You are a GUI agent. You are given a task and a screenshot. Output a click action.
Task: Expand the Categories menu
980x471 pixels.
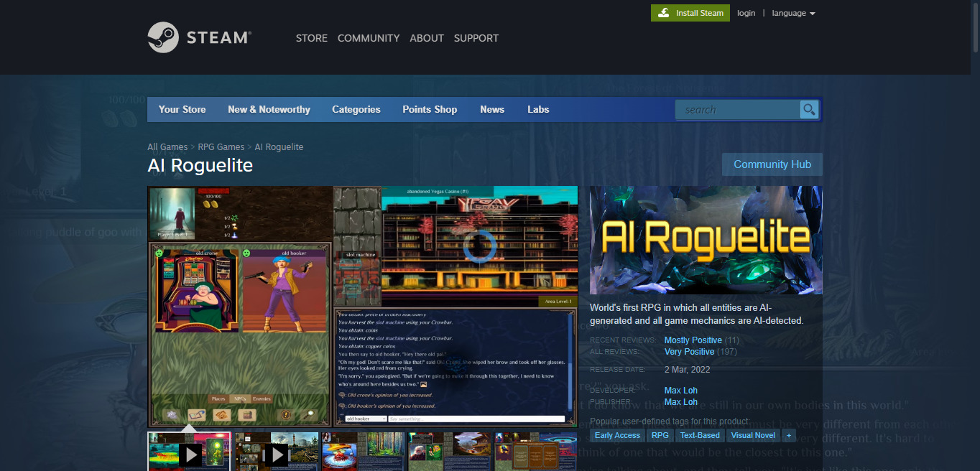356,109
